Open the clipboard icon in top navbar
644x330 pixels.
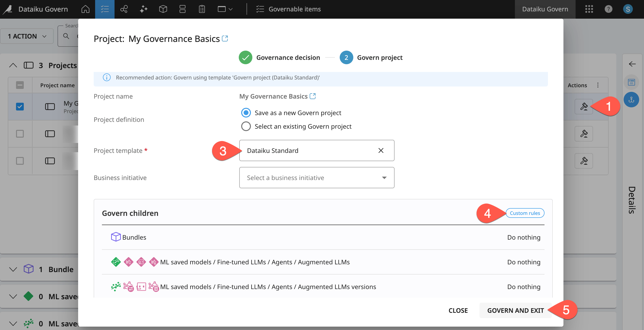[202, 9]
